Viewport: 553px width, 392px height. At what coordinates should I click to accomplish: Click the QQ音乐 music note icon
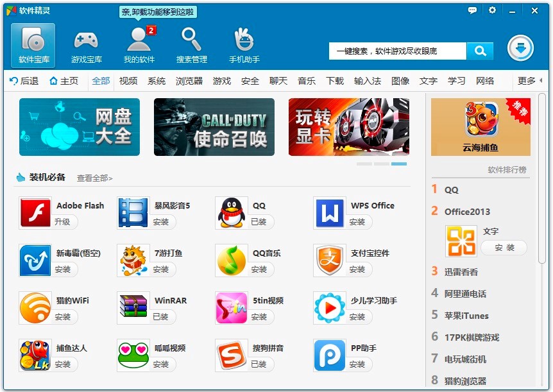tap(232, 260)
